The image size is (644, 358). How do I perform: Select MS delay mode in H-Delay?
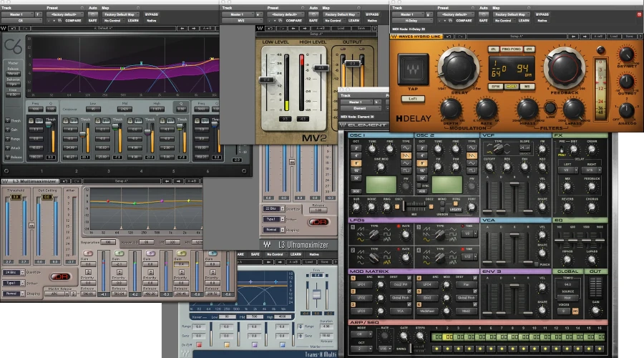click(527, 87)
